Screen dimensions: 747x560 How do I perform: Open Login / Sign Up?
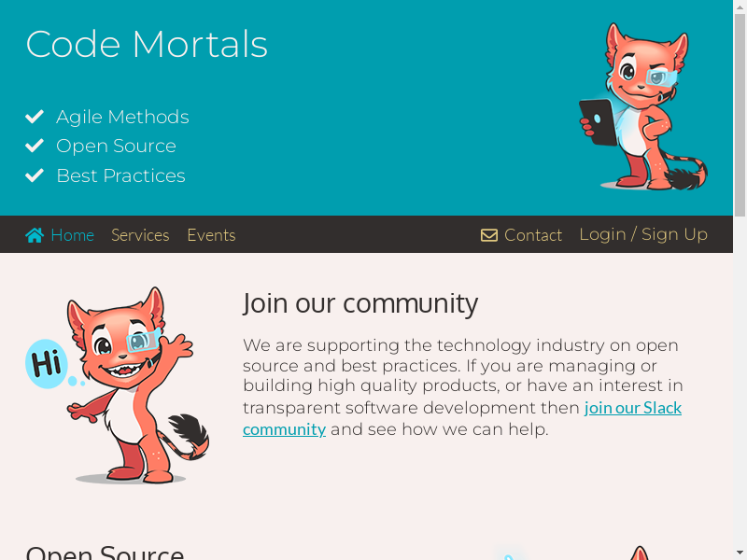tap(643, 234)
